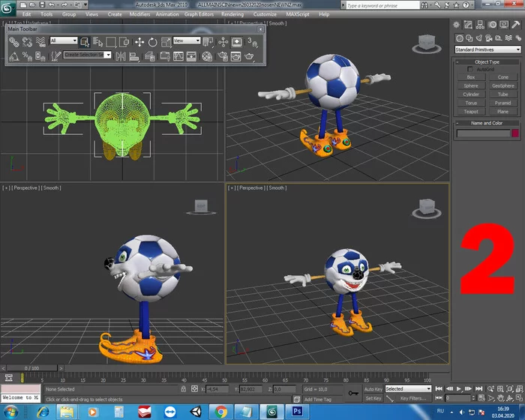
Task: Open Select by Name list icon
Action: pyautogui.click(x=97, y=42)
